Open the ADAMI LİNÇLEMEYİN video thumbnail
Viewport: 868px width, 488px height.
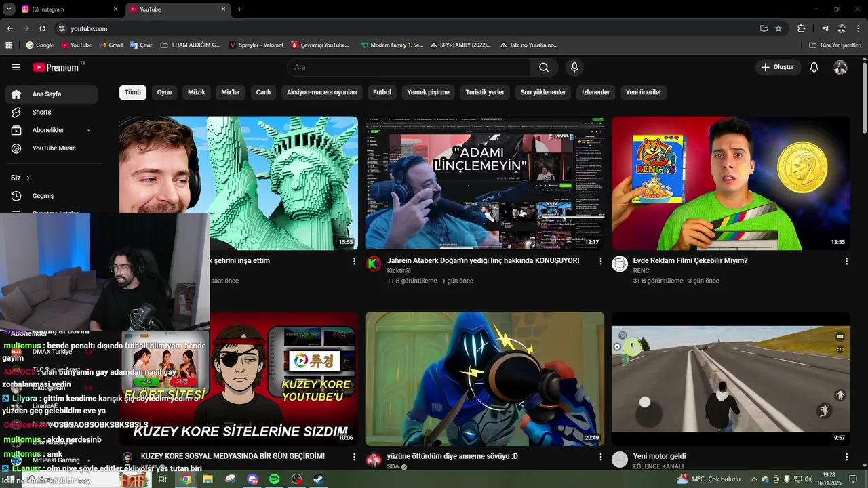tap(485, 183)
